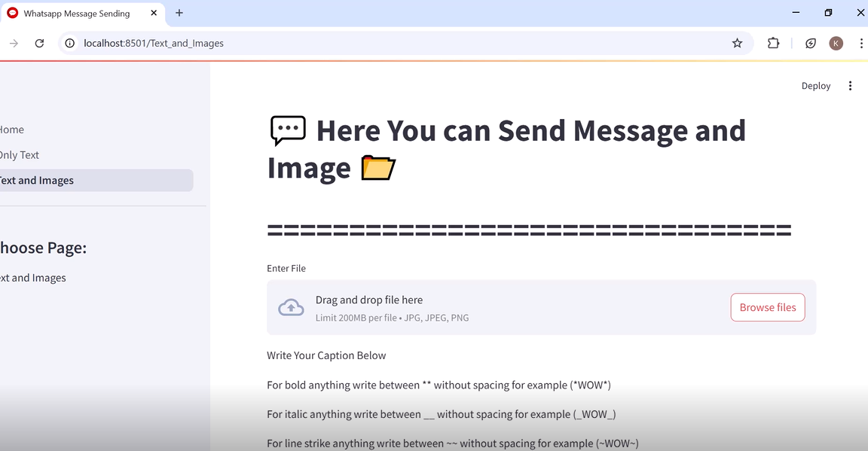Open the browser extensions puzzle icon
Viewport: 868px width, 451px height.
tap(773, 43)
